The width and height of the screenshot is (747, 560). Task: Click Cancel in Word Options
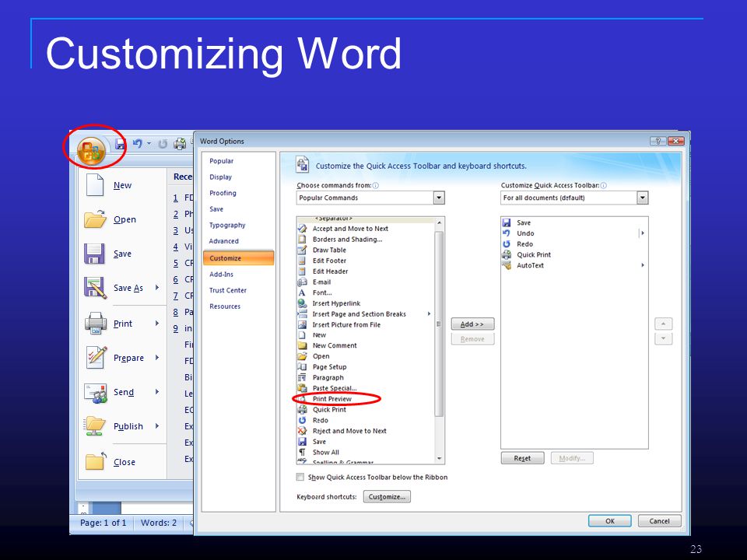pyautogui.click(x=659, y=521)
